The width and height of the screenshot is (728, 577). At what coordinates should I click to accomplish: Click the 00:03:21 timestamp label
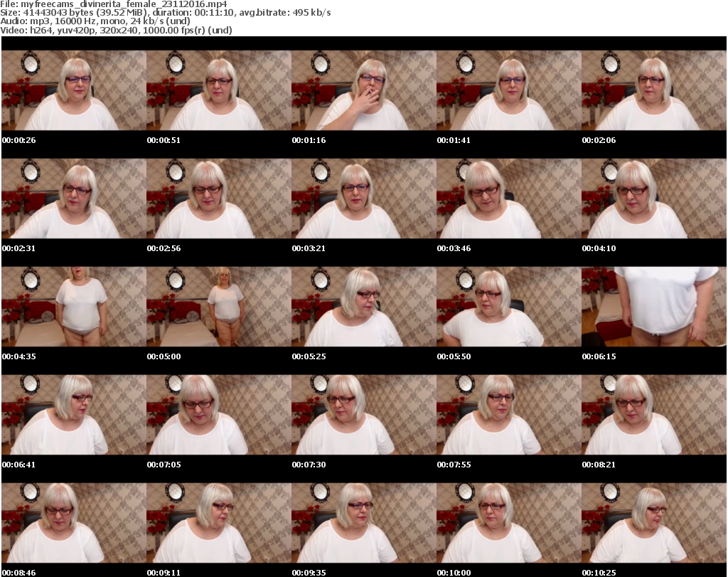click(309, 248)
